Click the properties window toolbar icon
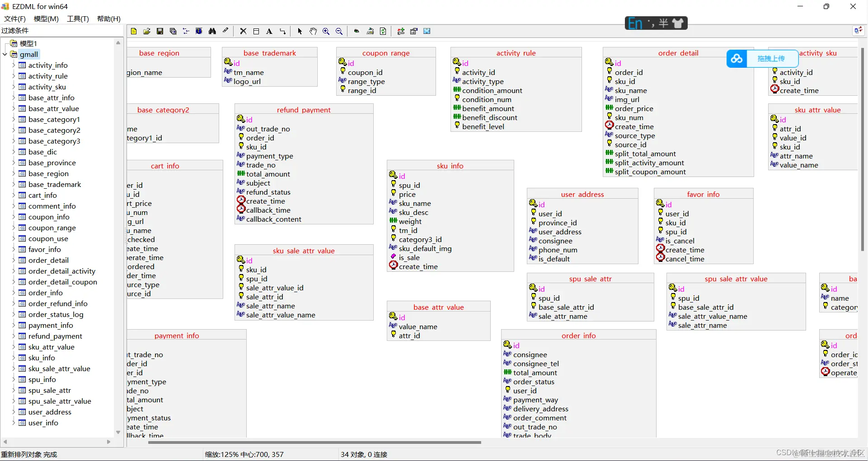 click(414, 31)
